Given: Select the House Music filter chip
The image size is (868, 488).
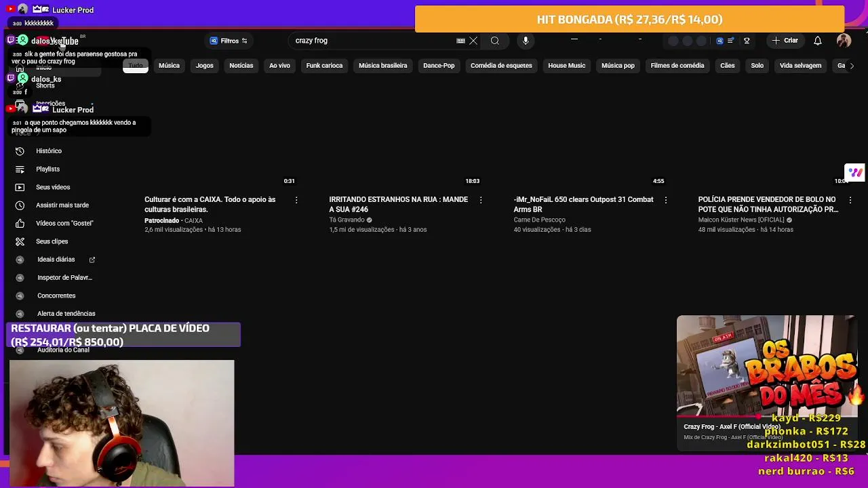Looking at the screenshot, I should tap(566, 66).
